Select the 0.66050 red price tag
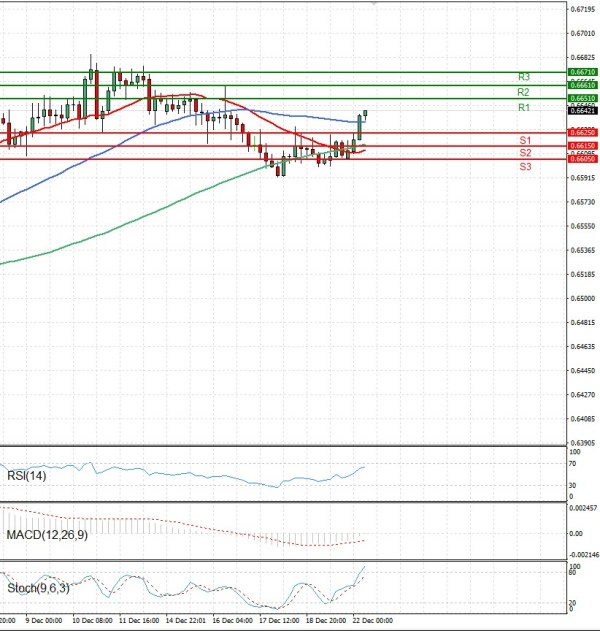This screenshot has height=631, width=600. (582, 159)
